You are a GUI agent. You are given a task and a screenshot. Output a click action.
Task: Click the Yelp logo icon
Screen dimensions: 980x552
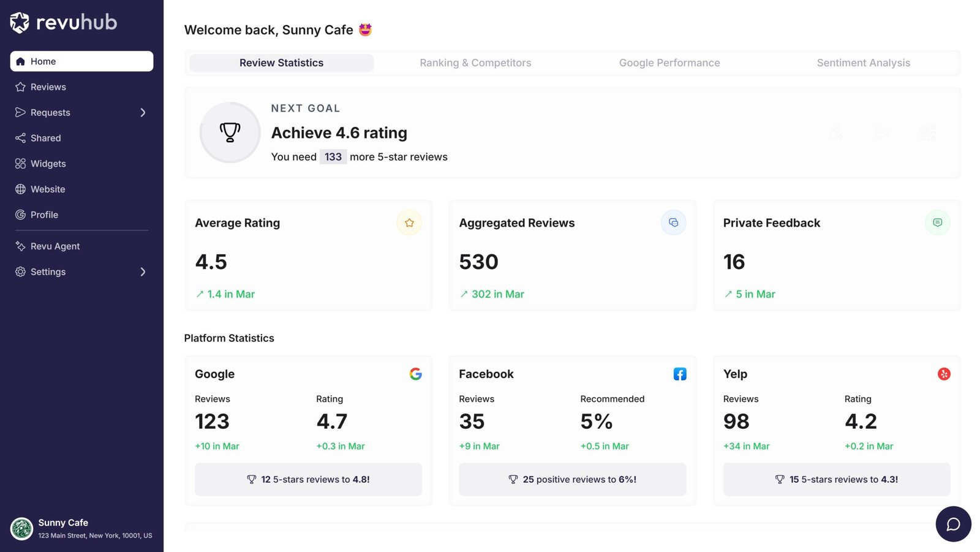pos(943,374)
